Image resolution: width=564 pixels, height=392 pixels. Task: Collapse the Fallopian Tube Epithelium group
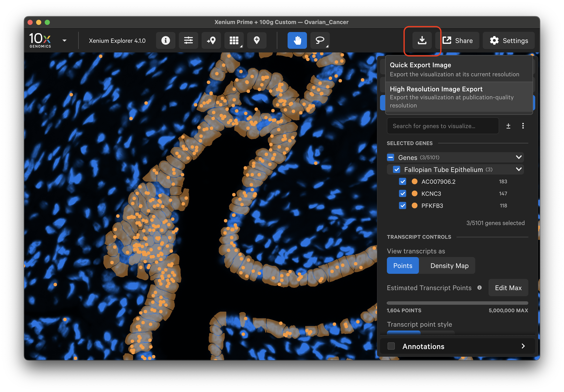(x=519, y=169)
